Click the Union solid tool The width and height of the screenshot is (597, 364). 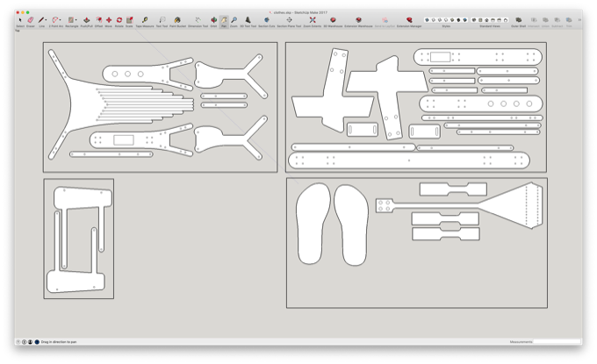click(x=545, y=20)
